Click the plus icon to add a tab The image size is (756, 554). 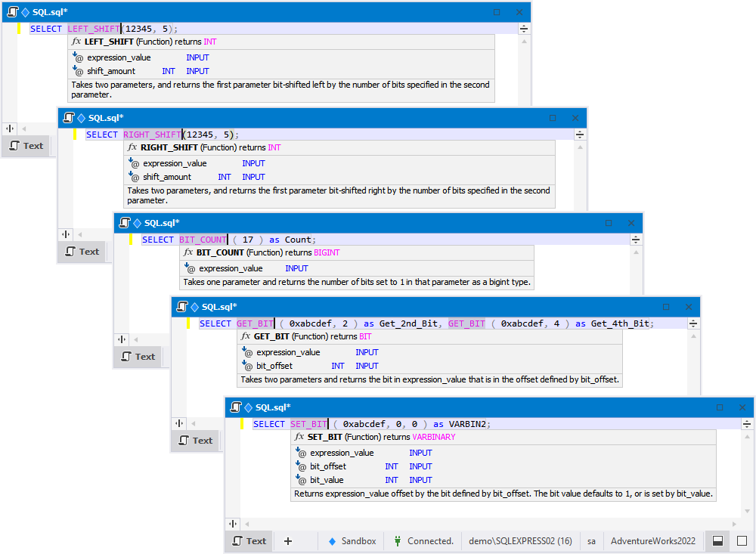(x=288, y=541)
